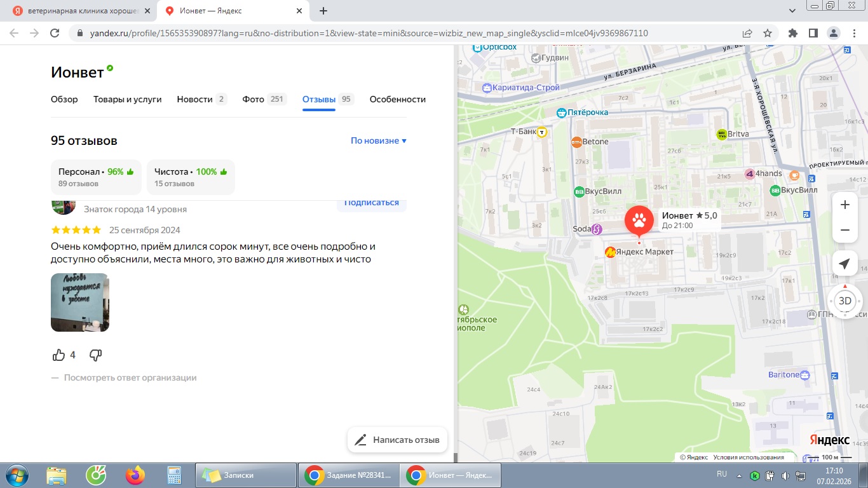The image size is (868, 488).
Task: Show my location on the map
Action: (844, 264)
